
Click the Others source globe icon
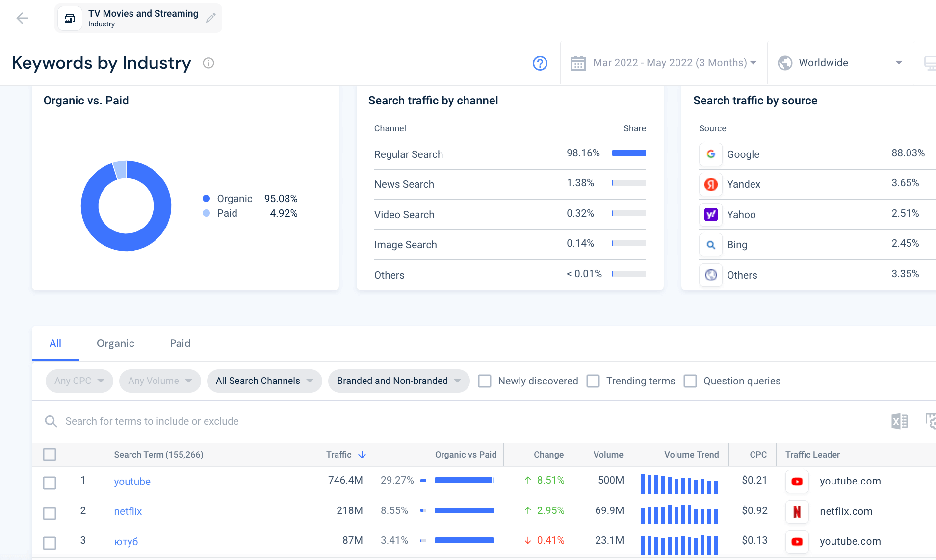(711, 275)
